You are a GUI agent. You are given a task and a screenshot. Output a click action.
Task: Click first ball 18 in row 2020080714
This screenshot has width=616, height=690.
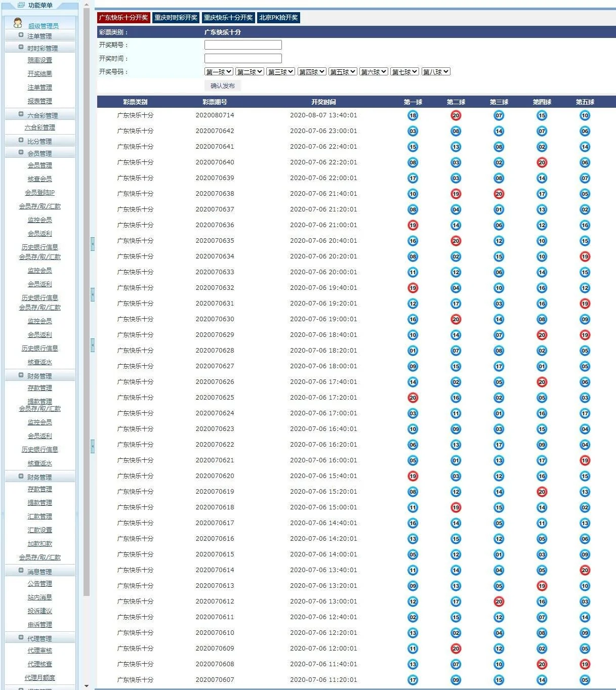(413, 116)
